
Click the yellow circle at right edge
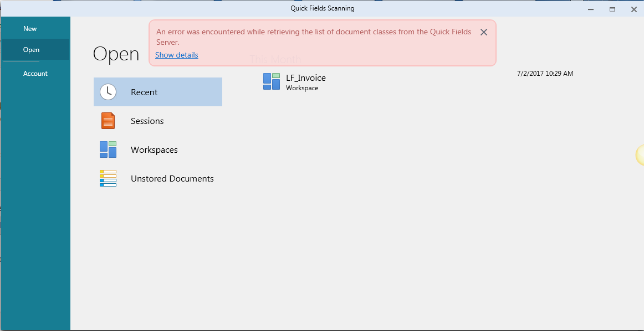(x=640, y=155)
